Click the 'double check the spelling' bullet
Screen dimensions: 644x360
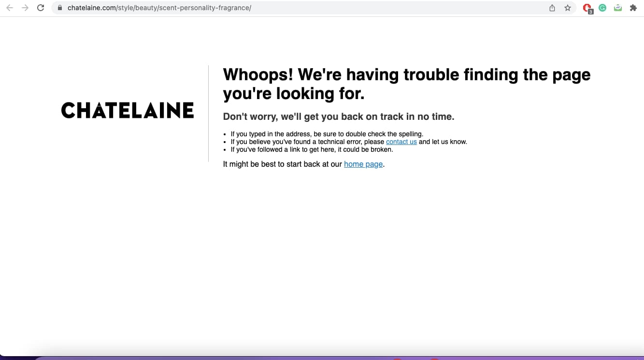[x=327, y=134]
